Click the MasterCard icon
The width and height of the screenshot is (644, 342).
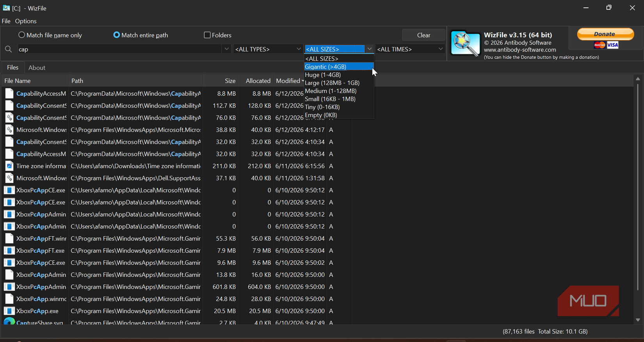point(600,45)
